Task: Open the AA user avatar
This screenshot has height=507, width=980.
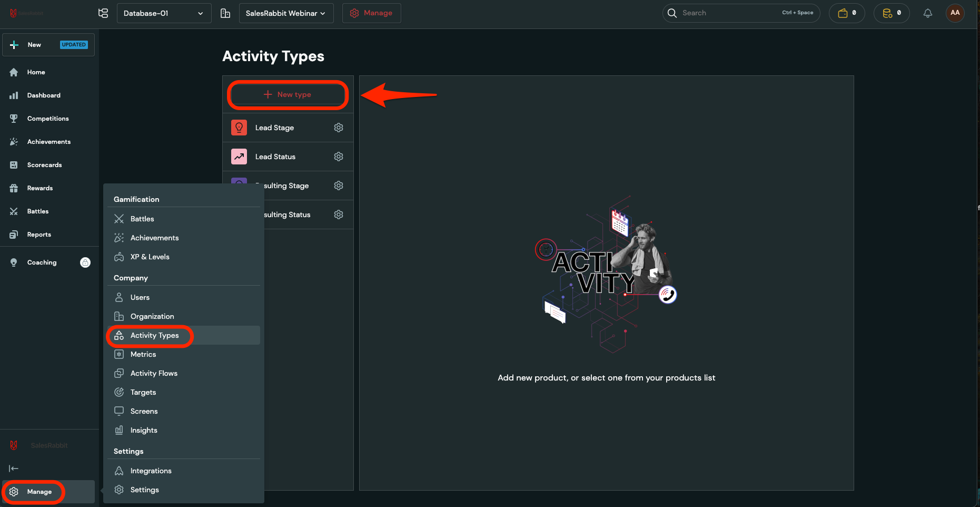Action: (955, 13)
